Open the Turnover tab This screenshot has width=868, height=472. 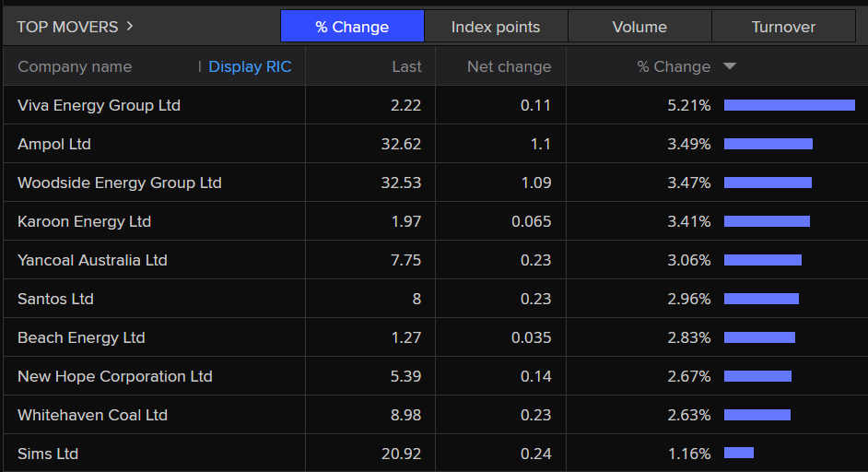coord(783,27)
